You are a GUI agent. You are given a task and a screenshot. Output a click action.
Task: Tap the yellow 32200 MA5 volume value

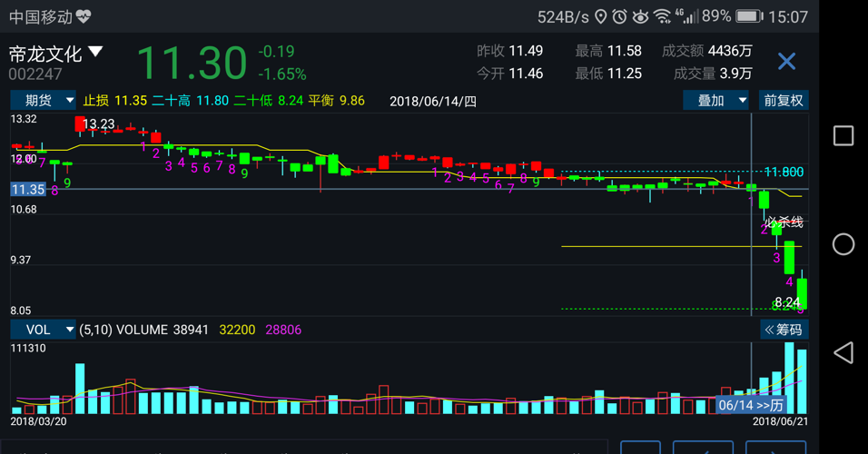click(237, 330)
